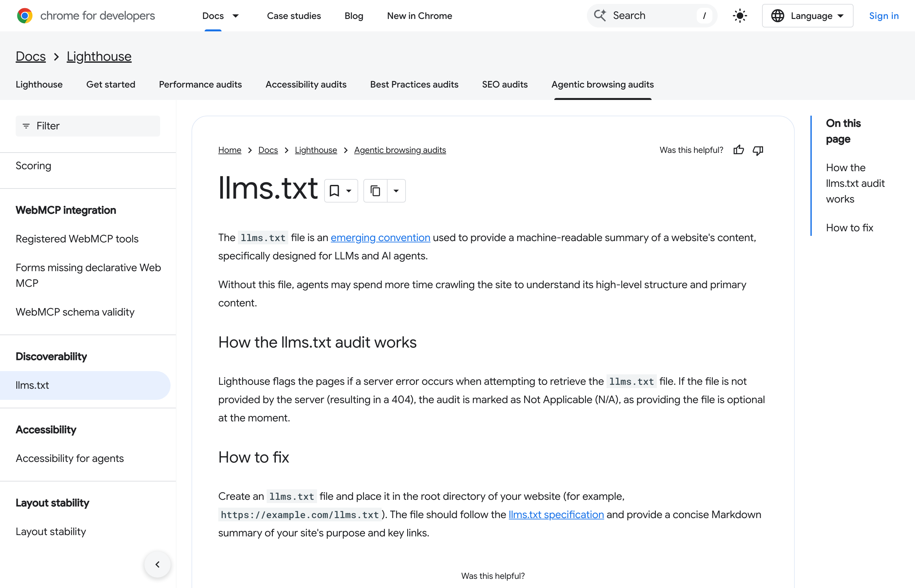The height and width of the screenshot is (588, 915).
Task: Click the Chrome logo icon
Action: (x=25, y=16)
